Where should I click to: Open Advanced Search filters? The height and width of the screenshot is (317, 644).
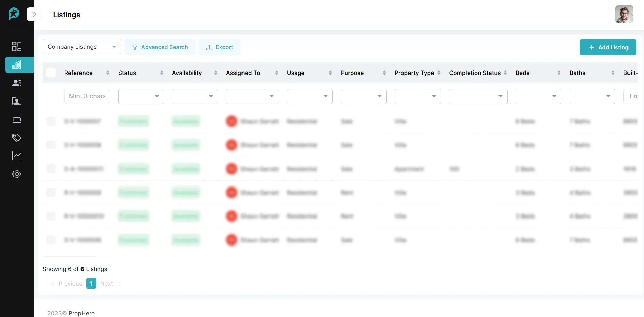click(160, 47)
